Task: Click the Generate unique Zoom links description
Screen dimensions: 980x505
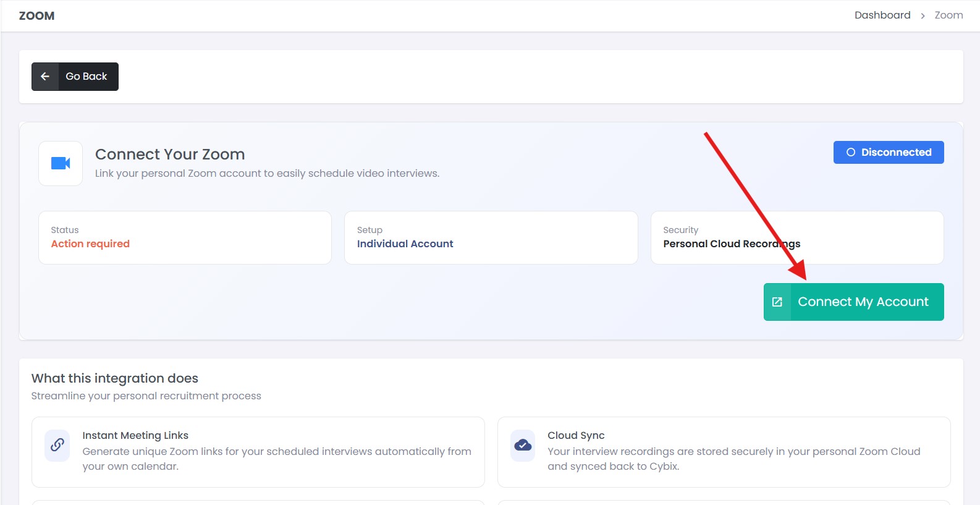Action: pos(277,459)
